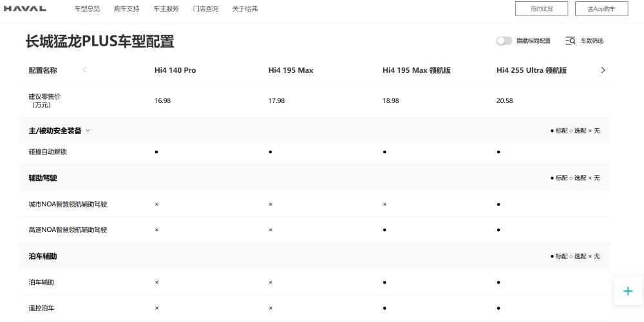Click 遥控泊车 dot under Hi4 255 Ultra 领航版

498,308
